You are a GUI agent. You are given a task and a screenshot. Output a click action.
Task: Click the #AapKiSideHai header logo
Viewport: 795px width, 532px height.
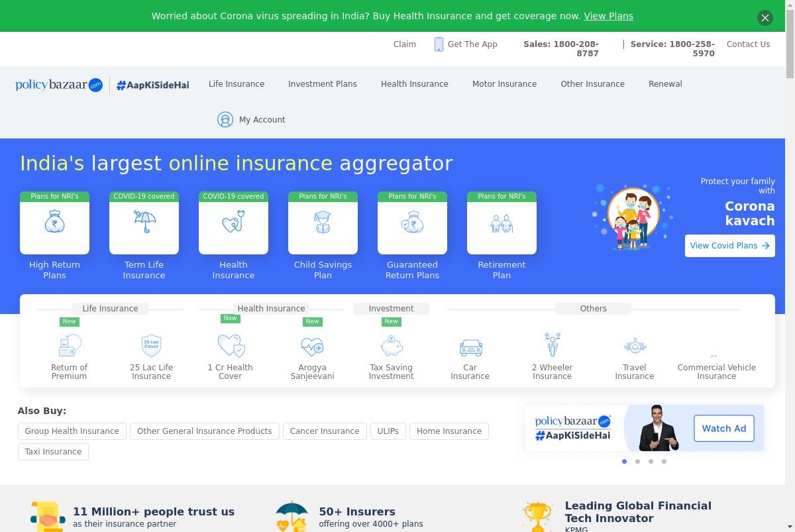click(153, 85)
